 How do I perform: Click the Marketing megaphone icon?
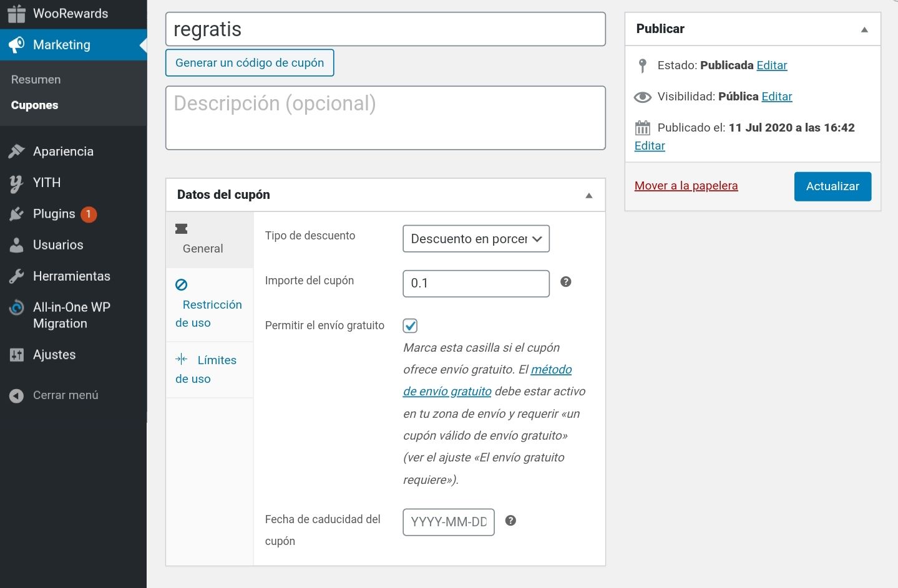(x=16, y=44)
